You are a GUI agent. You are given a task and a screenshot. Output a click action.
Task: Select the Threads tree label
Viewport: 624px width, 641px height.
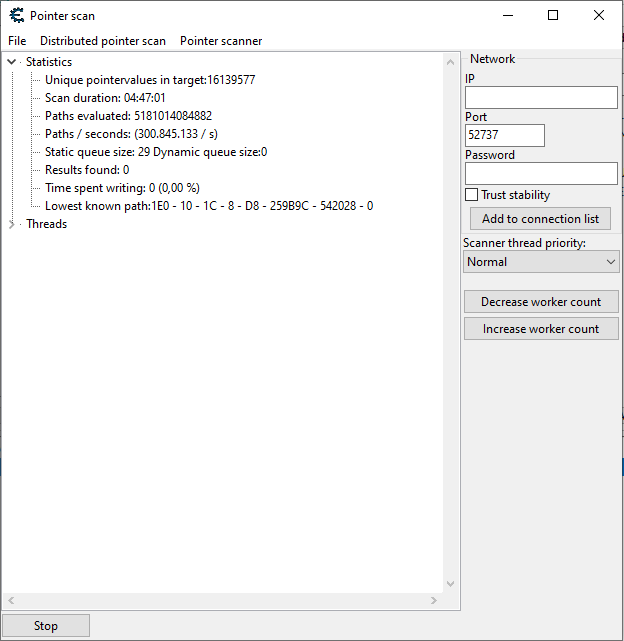coord(47,224)
